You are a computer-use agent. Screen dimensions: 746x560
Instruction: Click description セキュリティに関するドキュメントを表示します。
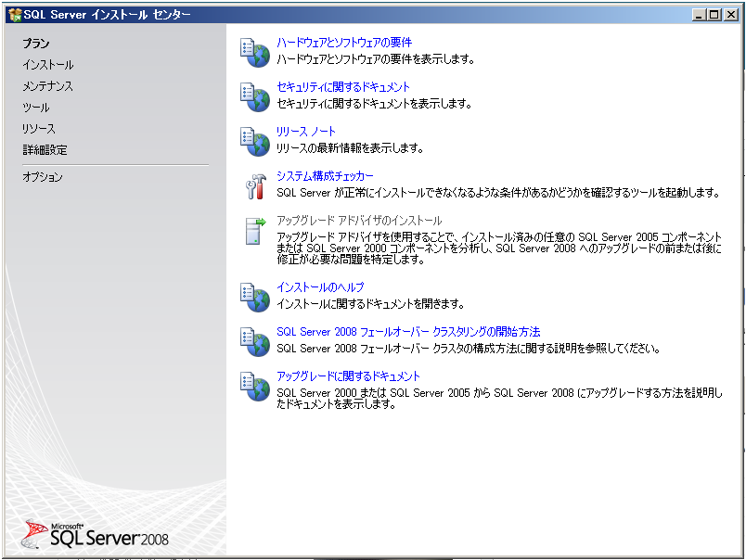[x=375, y=104]
